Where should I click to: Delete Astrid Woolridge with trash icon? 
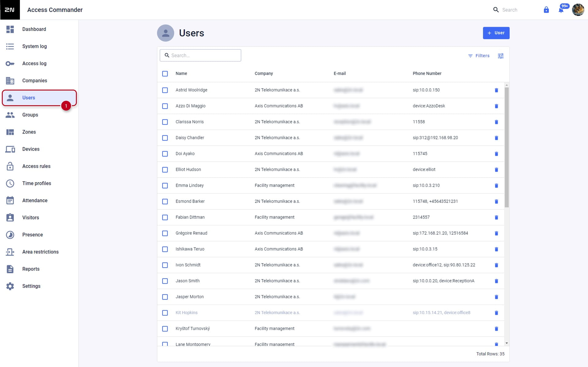(x=496, y=90)
